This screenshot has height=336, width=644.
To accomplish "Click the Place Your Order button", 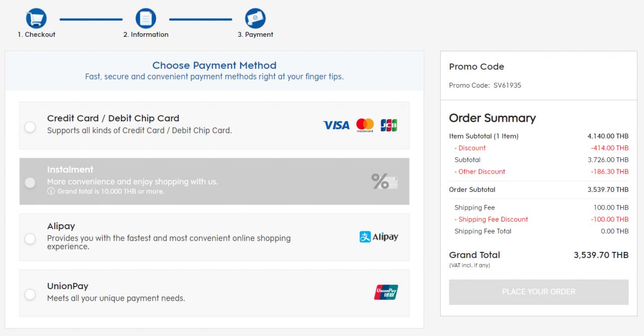I will pyautogui.click(x=539, y=292).
